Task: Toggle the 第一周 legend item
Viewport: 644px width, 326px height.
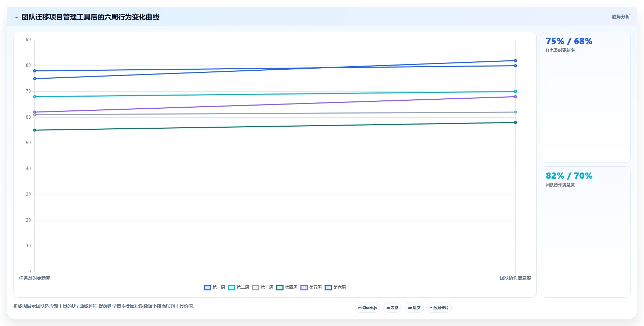Action: coord(215,287)
